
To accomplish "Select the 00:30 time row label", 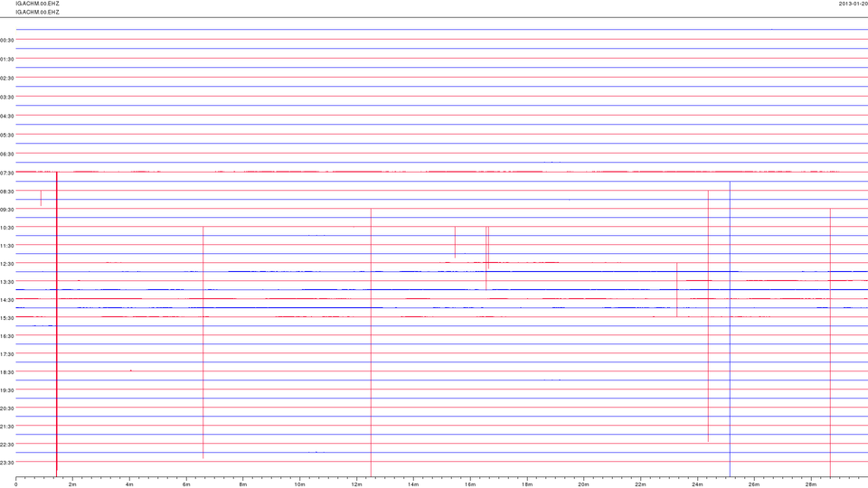I will pyautogui.click(x=7, y=40).
